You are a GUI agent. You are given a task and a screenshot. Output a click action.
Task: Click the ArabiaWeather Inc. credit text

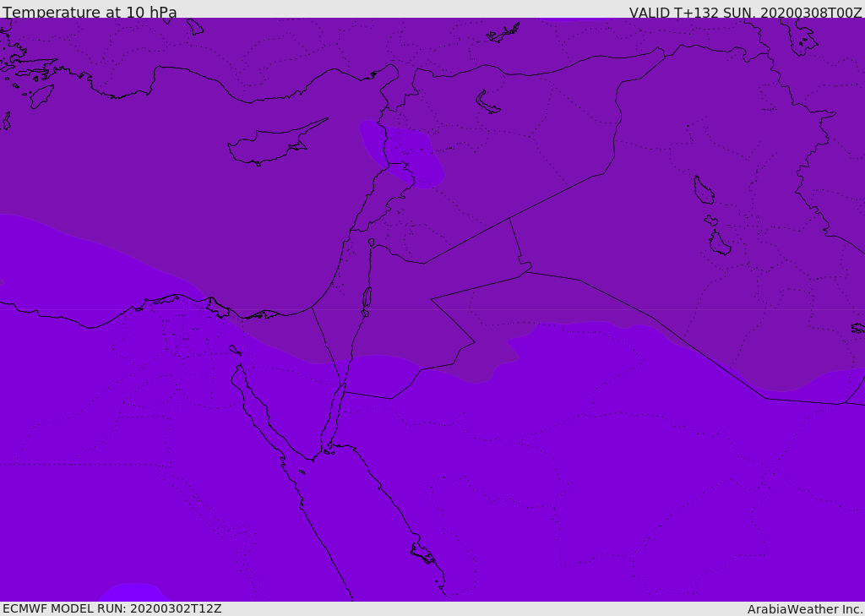click(805, 609)
